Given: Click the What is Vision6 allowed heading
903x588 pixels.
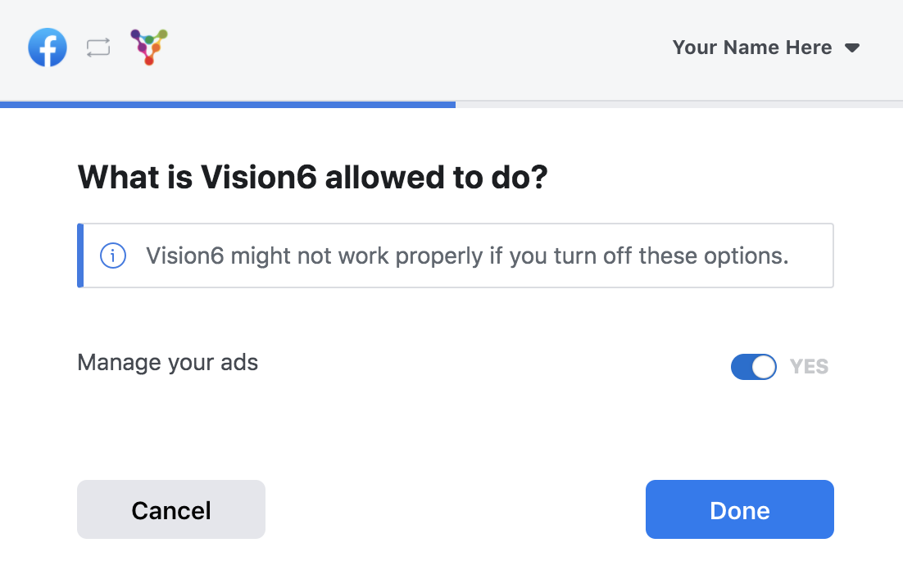Looking at the screenshot, I should click(x=312, y=177).
